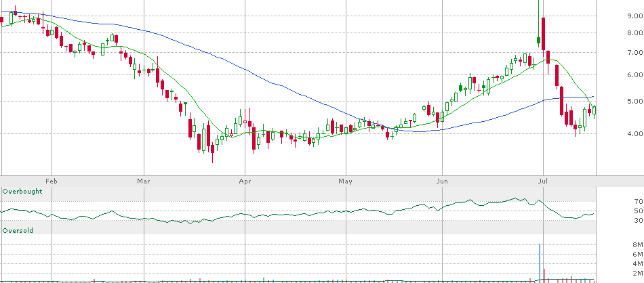Image resolution: width=644 pixels, height=283 pixels.
Task: Click the RSI 30 level label
Action: point(639,221)
